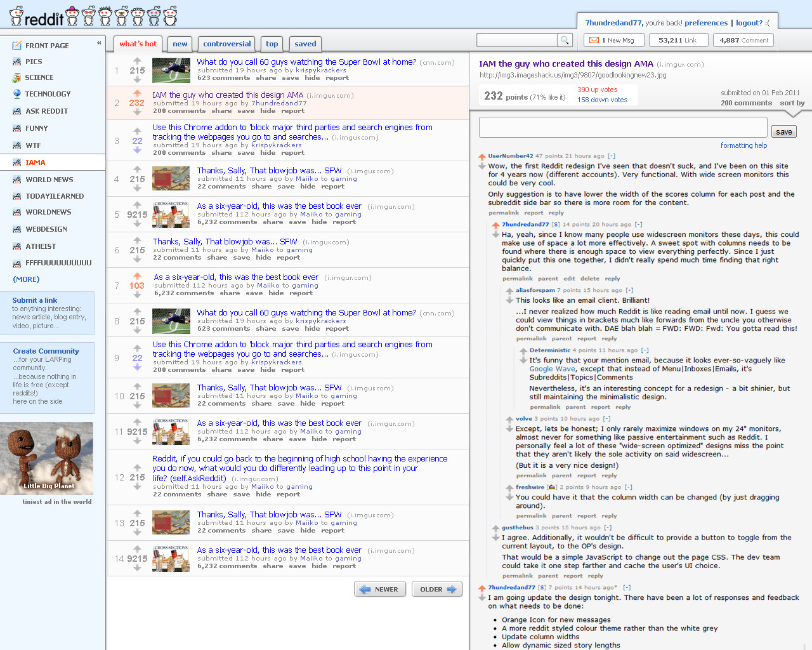Go to NEWER posts

(x=379, y=589)
